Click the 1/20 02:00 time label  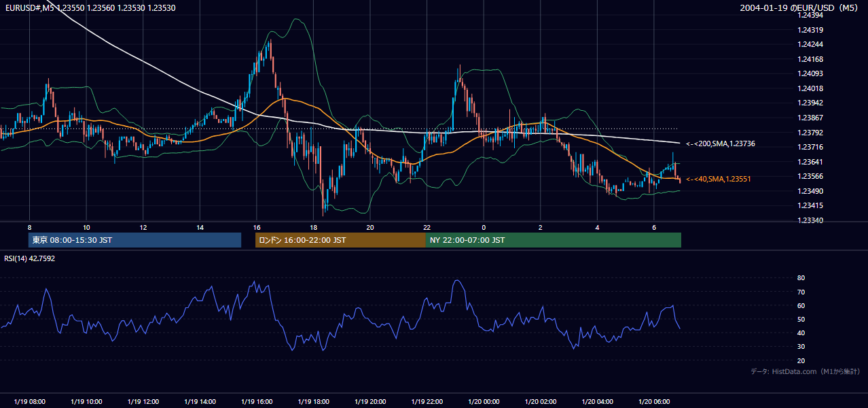[541, 402]
